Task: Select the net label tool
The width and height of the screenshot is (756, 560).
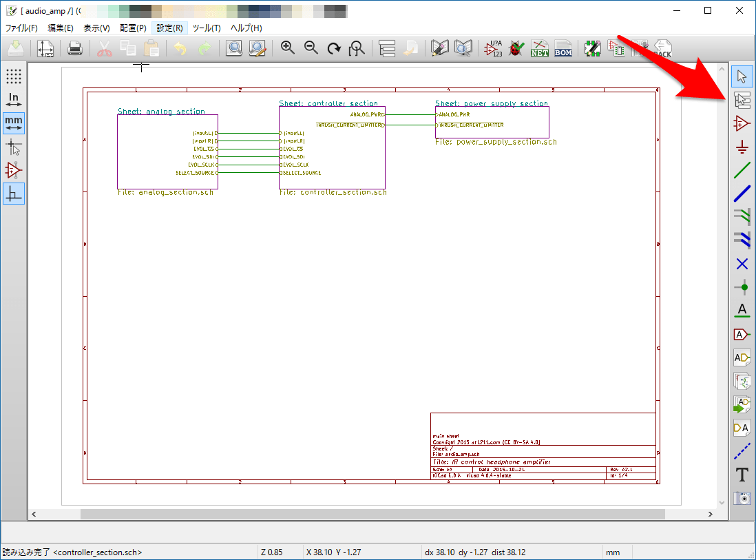Action: 742,311
